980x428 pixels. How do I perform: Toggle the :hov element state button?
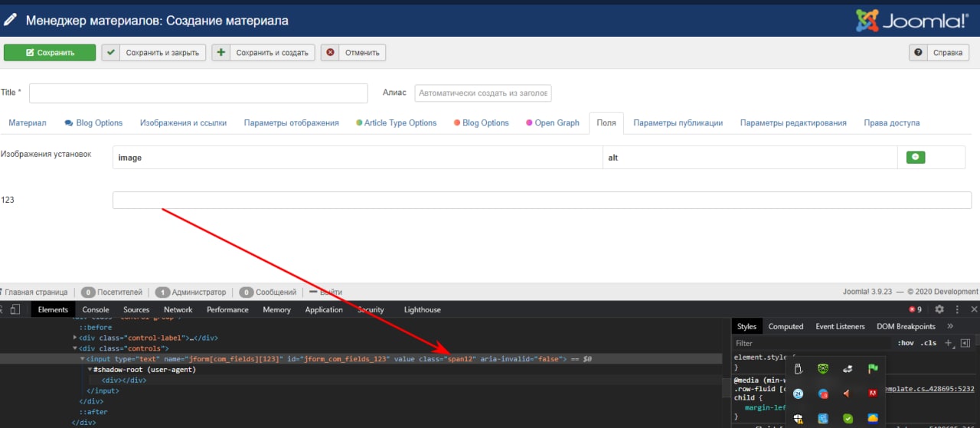[906, 343]
